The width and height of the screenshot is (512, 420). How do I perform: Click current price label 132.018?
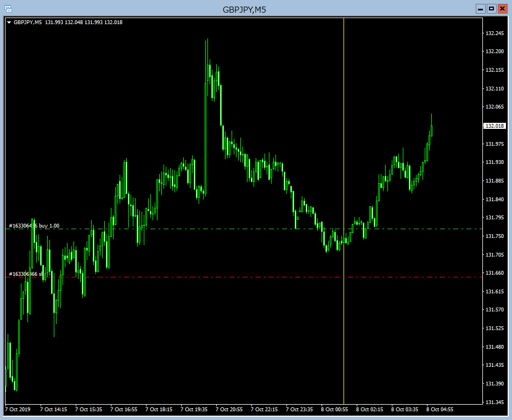point(494,126)
